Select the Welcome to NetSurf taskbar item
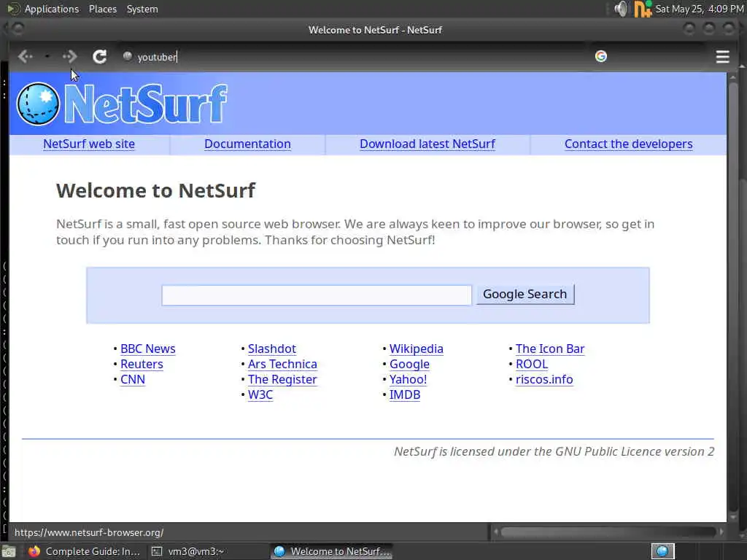 click(x=333, y=551)
